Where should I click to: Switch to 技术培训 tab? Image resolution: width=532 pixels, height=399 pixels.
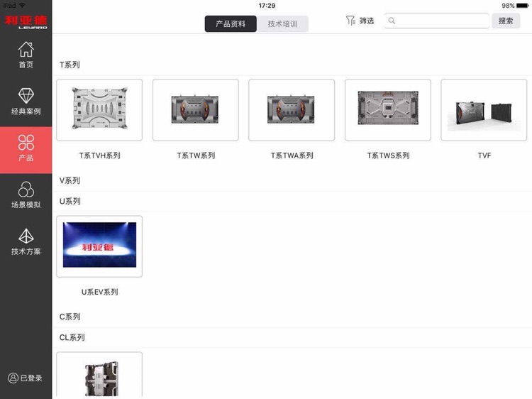click(282, 23)
